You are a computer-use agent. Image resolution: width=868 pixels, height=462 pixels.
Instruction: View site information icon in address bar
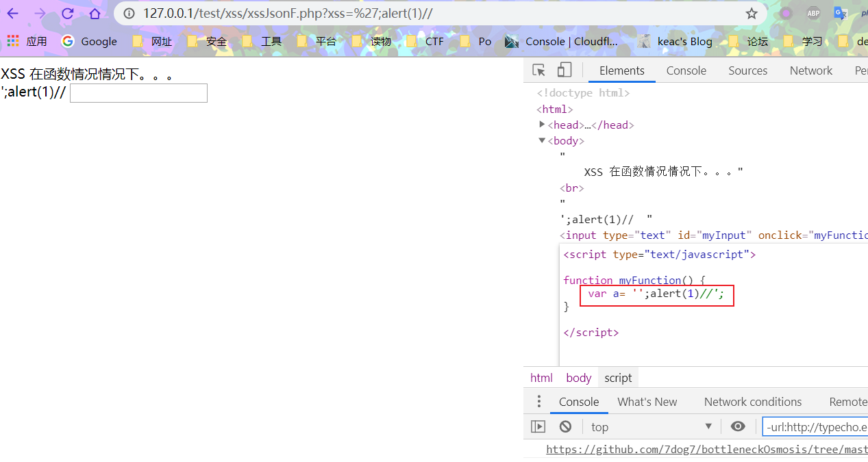(129, 14)
